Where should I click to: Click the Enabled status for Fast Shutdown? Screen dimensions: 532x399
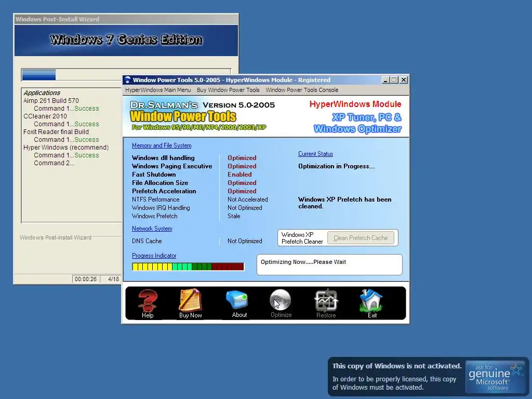240,175
